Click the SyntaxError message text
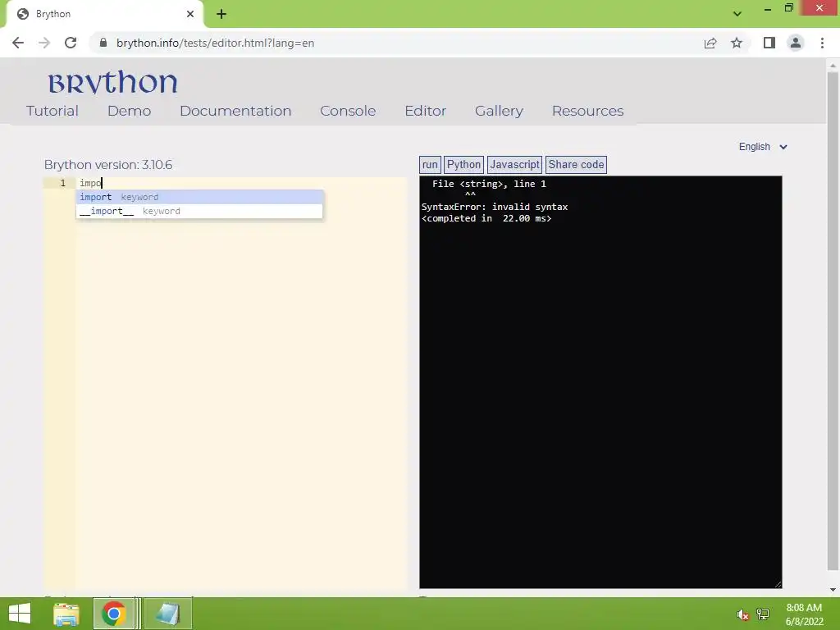Viewport: 840px width, 630px height. [x=495, y=207]
